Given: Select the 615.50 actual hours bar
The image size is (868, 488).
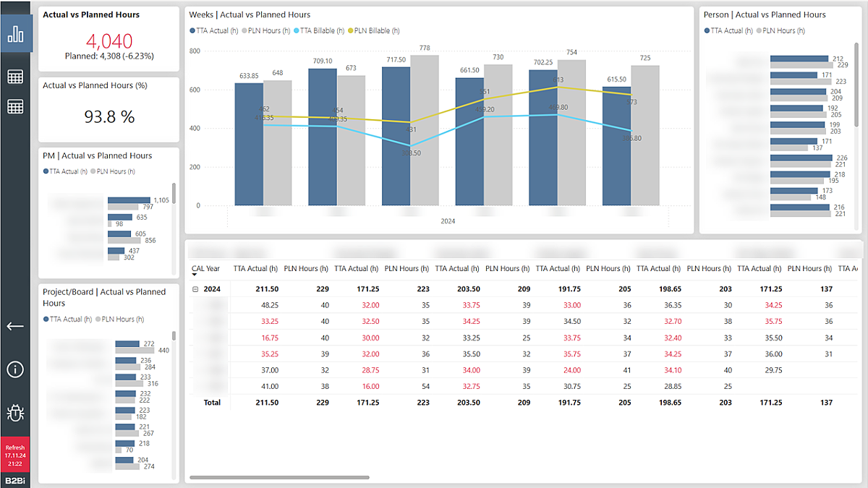Looking at the screenshot, I should click(616, 146).
